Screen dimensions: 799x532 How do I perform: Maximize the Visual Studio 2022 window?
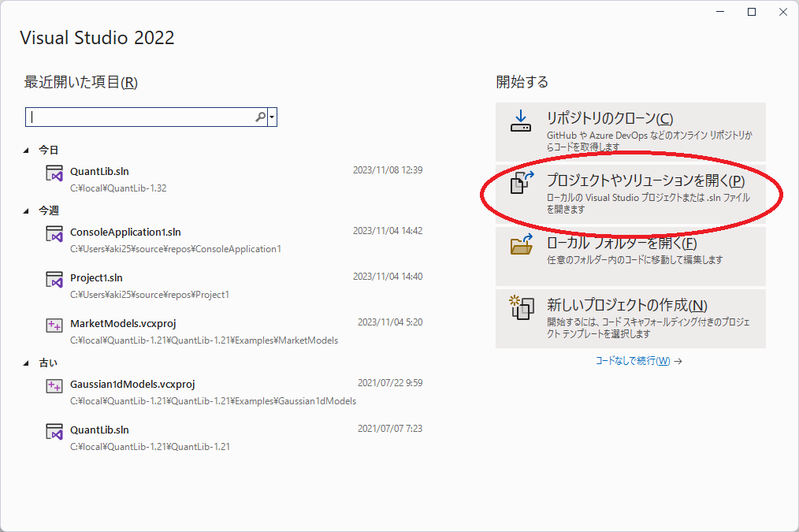click(752, 12)
